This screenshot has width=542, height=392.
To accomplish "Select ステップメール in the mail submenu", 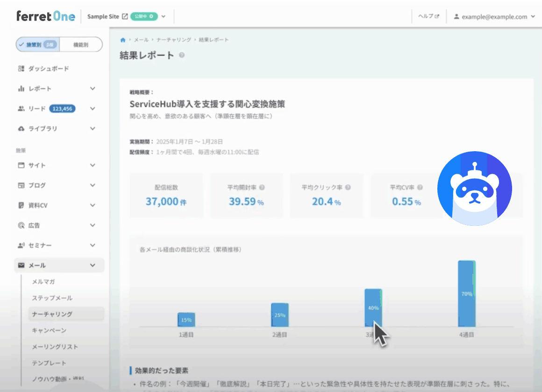I will (x=52, y=298).
